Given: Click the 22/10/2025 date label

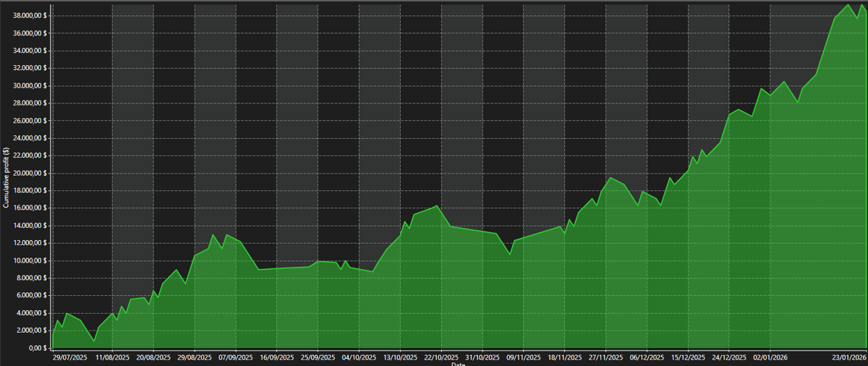Looking at the screenshot, I should (x=442, y=357).
